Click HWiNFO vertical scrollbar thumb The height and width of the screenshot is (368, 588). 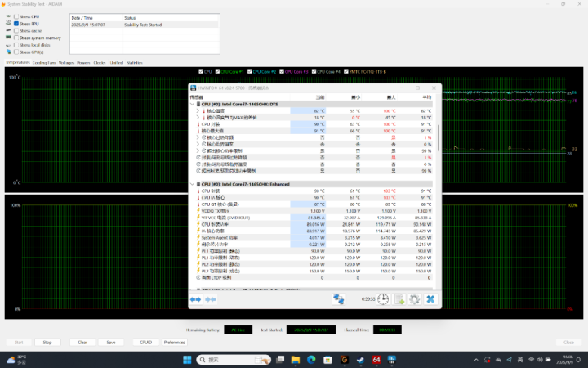tap(438, 138)
